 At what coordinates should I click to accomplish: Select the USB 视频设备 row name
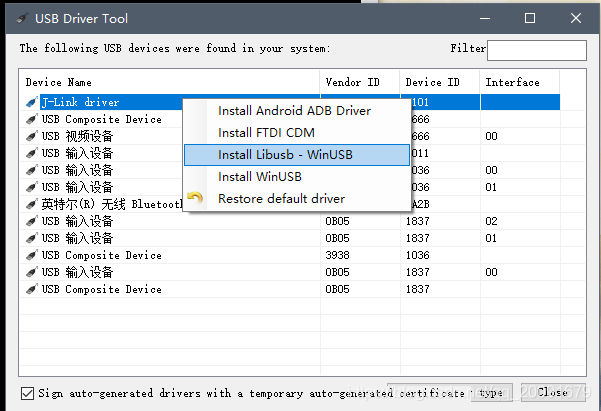pyautogui.click(x=77, y=136)
